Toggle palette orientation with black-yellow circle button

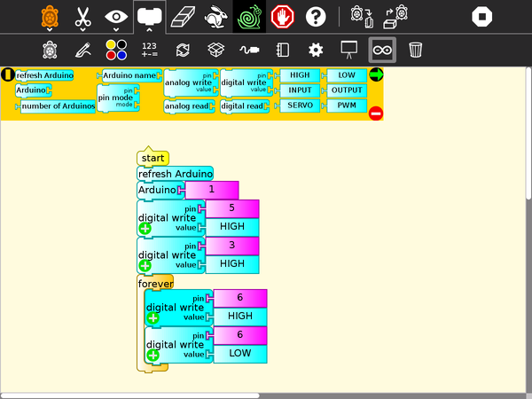(x=8, y=74)
